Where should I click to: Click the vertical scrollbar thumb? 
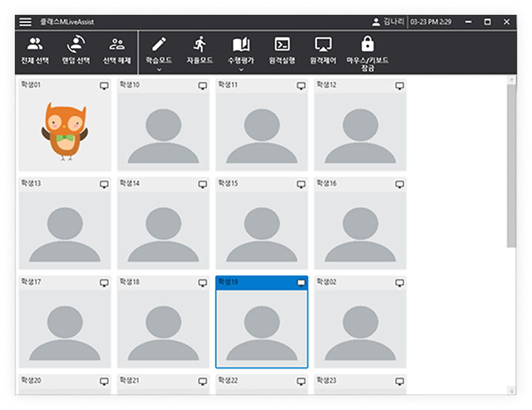511,166
